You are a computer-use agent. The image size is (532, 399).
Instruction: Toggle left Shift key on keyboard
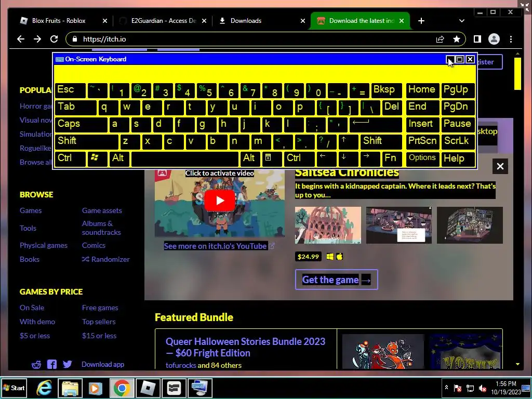(x=87, y=141)
